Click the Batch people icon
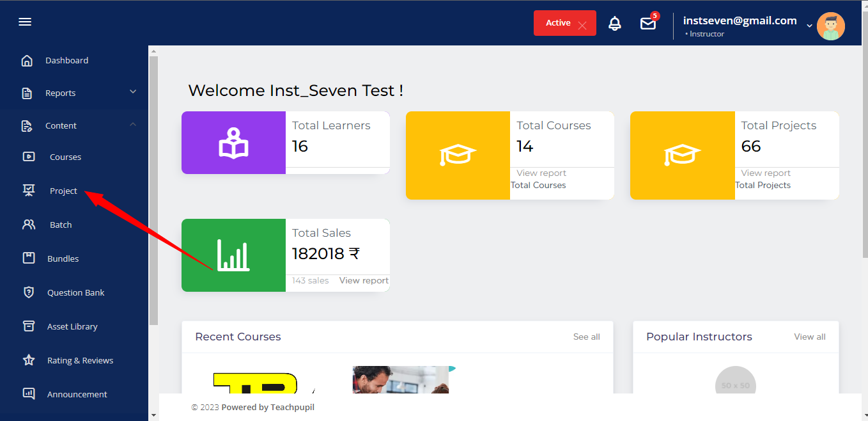Image resolution: width=868 pixels, height=421 pixels. click(x=29, y=225)
